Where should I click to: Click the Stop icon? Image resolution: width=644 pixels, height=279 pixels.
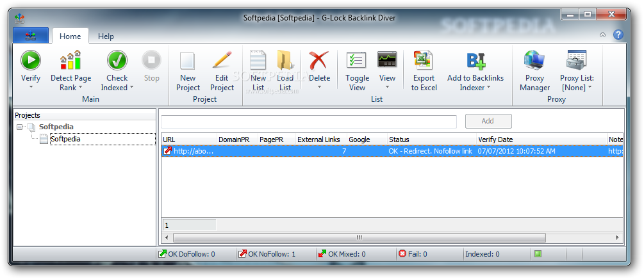(x=152, y=60)
